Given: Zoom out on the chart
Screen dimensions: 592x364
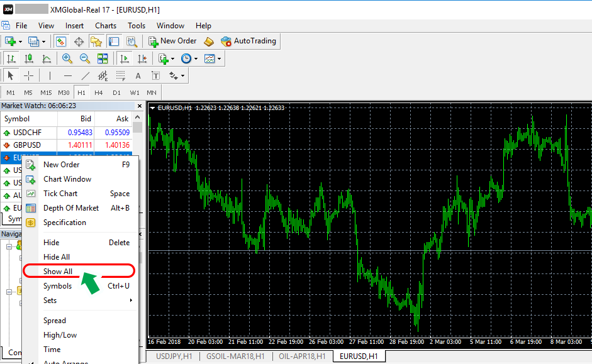Looking at the screenshot, I should coord(84,58).
